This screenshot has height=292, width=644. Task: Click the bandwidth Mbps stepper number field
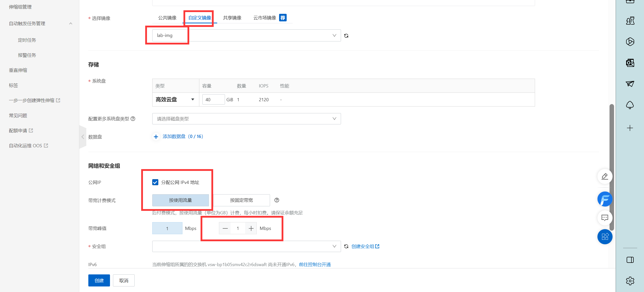click(x=238, y=228)
